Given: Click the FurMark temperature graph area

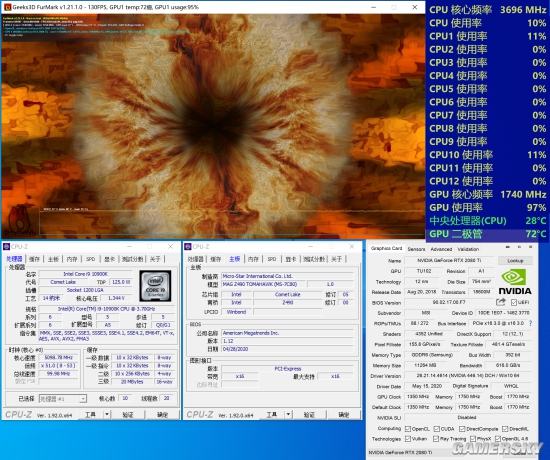Looking at the screenshot, I should click(x=232, y=222).
